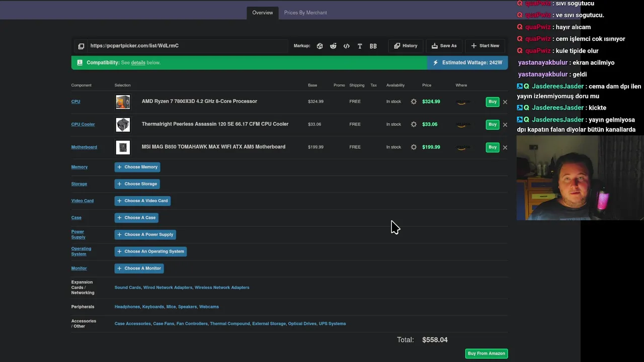
Task: Open settings gear for the Ryzen 7 7800X3D row
Action: click(414, 102)
